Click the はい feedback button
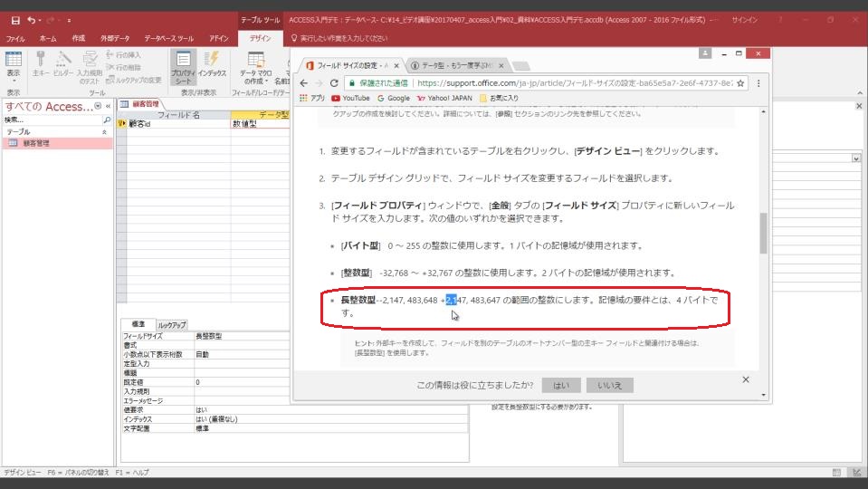This screenshot has width=868, height=489. pyautogui.click(x=560, y=386)
